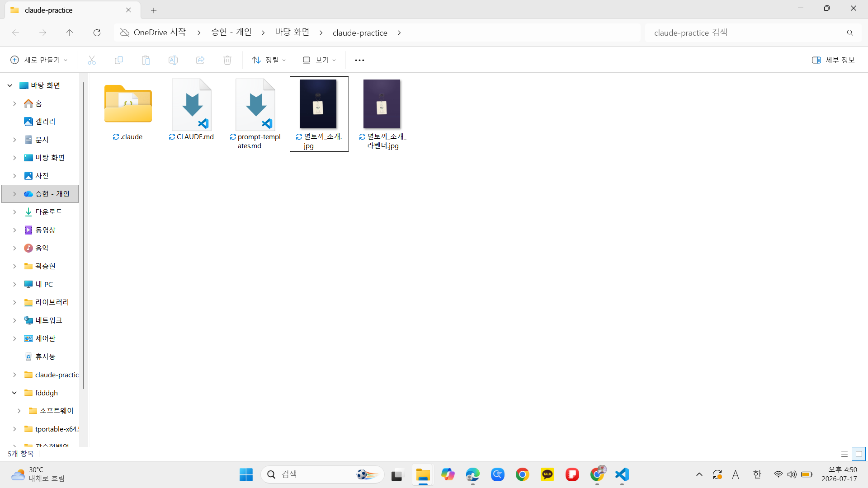The image size is (868, 488).
Task: Expand the 다운로드 tree node
Action: (14, 212)
